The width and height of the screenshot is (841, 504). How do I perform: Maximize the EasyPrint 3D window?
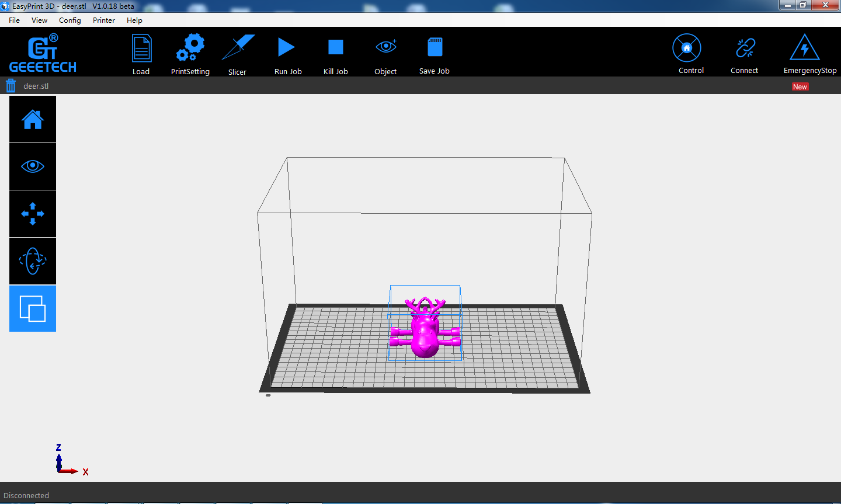click(804, 5)
